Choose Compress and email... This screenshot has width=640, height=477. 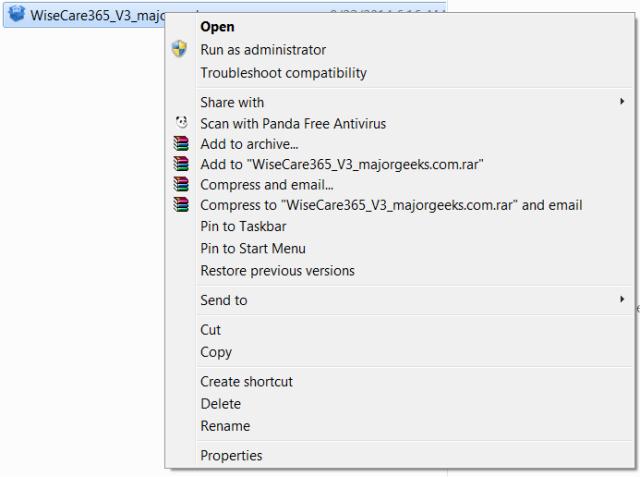point(267,185)
